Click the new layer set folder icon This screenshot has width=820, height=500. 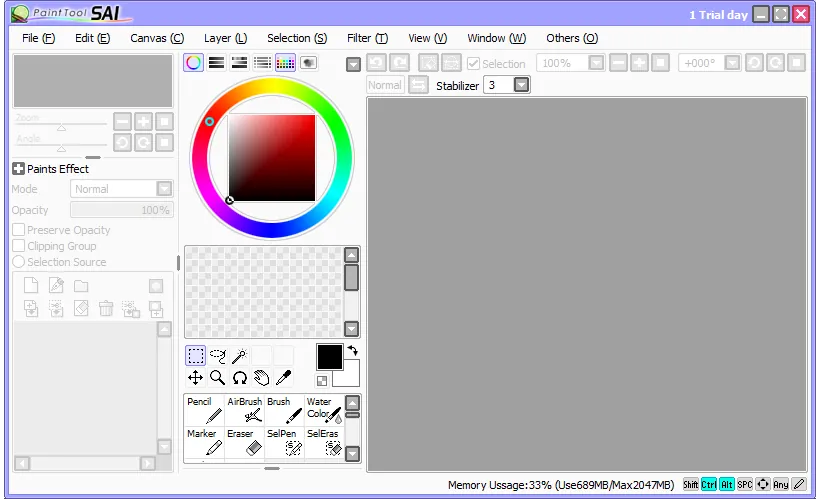pyautogui.click(x=81, y=286)
